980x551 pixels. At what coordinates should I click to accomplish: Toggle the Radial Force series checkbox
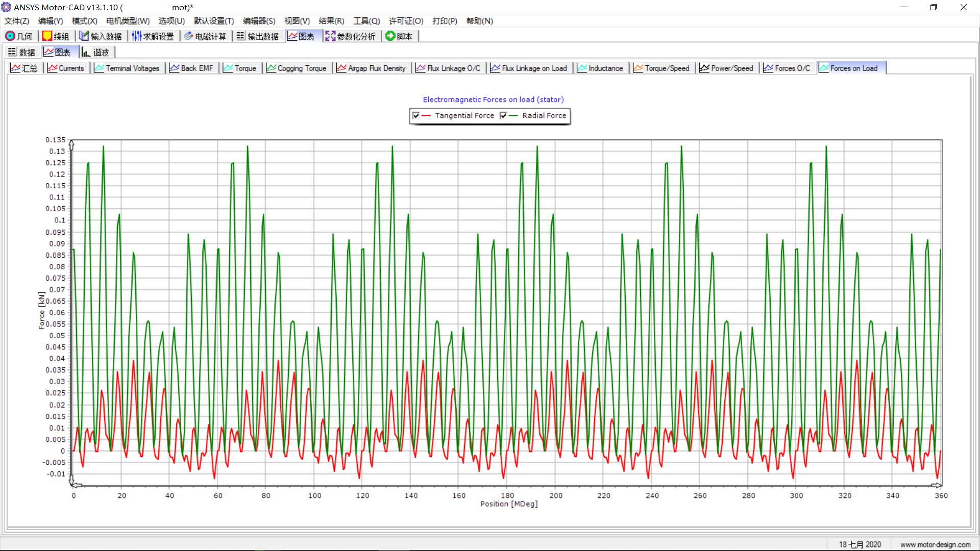tap(503, 116)
